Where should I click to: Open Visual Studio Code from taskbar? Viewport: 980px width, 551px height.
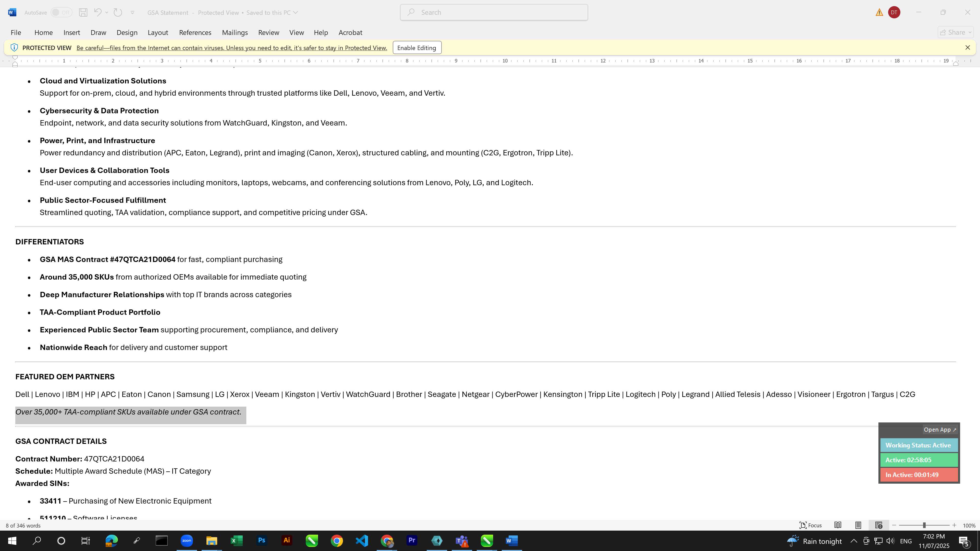click(x=362, y=541)
